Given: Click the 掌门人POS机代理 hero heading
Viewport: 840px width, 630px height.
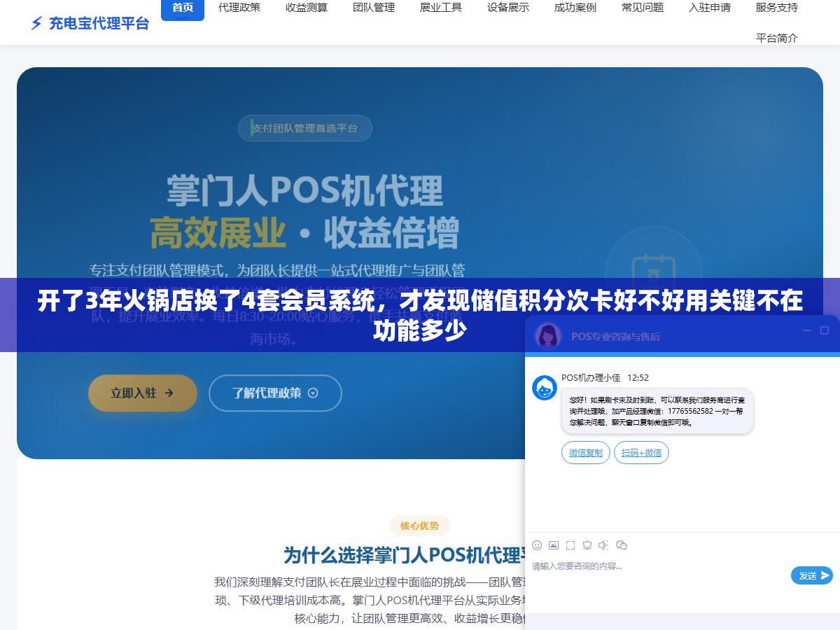Looking at the screenshot, I should pyautogui.click(x=304, y=190).
